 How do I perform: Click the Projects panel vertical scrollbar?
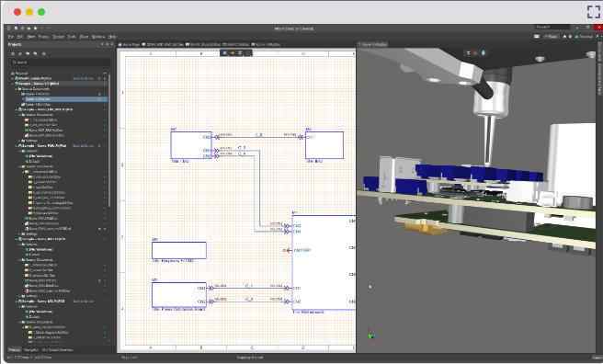point(109,141)
